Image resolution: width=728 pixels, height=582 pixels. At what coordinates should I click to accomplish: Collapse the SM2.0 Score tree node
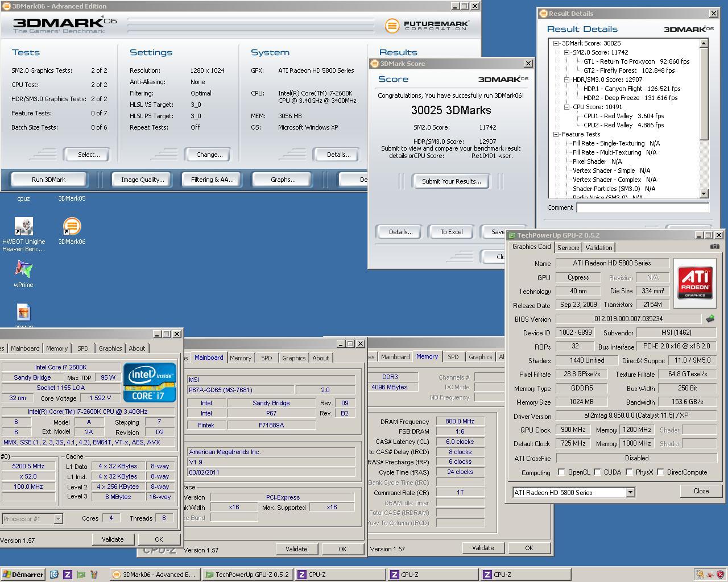click(566, 52)
